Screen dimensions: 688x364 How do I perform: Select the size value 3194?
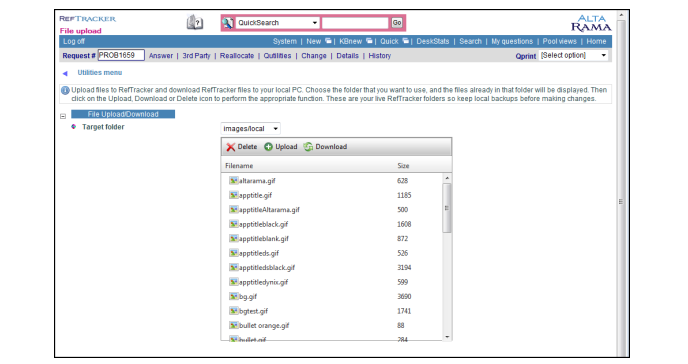click(x=404, y=268)
